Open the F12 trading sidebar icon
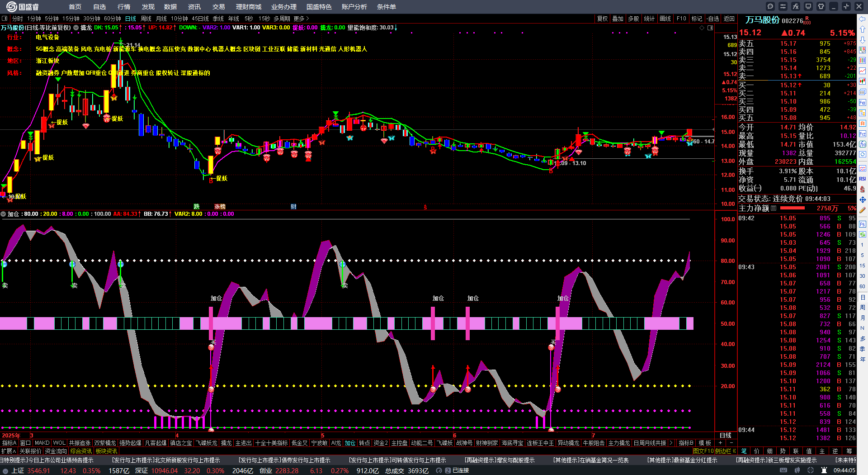The height and width of the screenshot is (475, 868). pyautogui.click(x=863, y=134)
